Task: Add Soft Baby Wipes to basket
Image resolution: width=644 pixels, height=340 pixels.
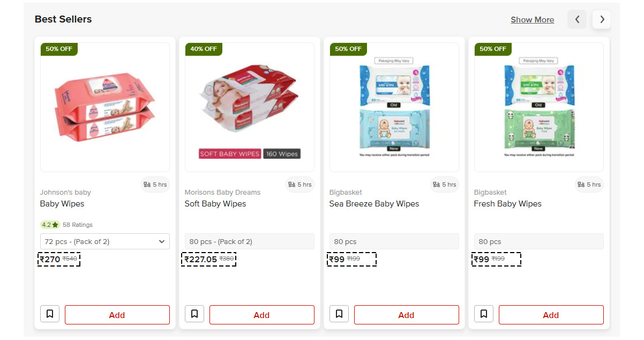Action: (261, 315)
